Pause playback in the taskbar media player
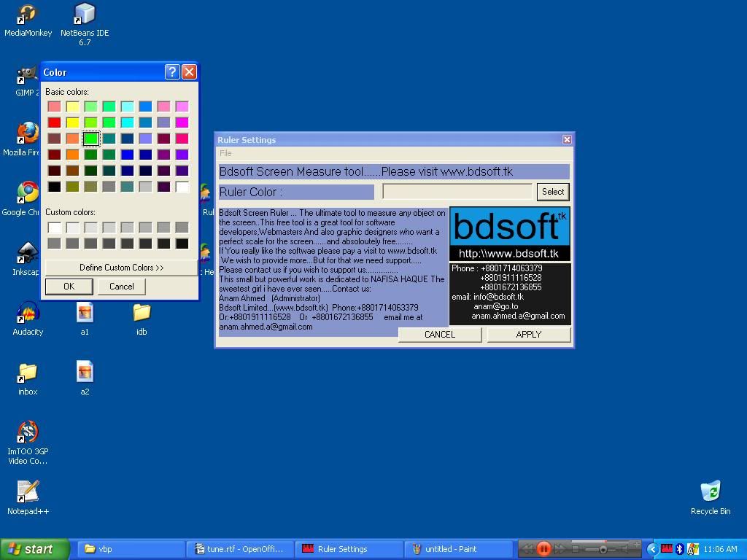 pos(543,548)
